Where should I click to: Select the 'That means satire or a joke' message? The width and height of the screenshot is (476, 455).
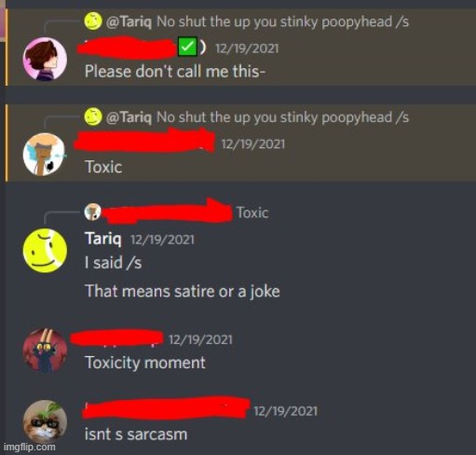tap(183, 291)
